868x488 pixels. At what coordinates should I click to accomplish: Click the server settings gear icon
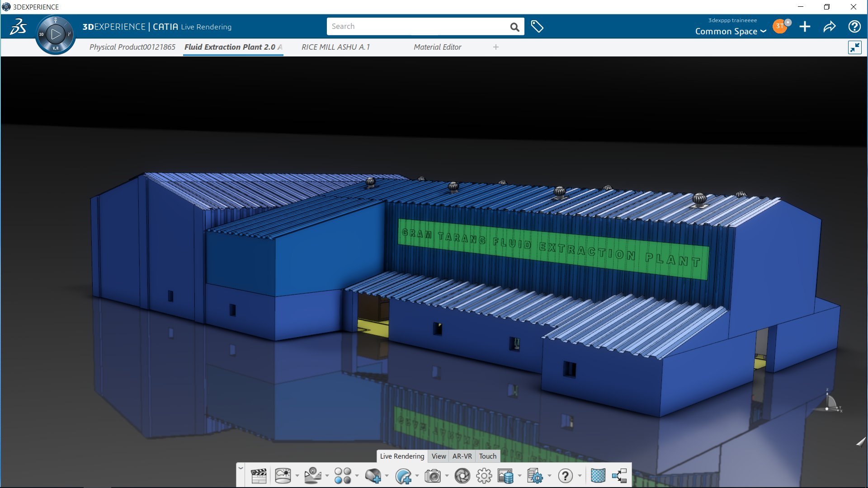(x=535, y=476)
